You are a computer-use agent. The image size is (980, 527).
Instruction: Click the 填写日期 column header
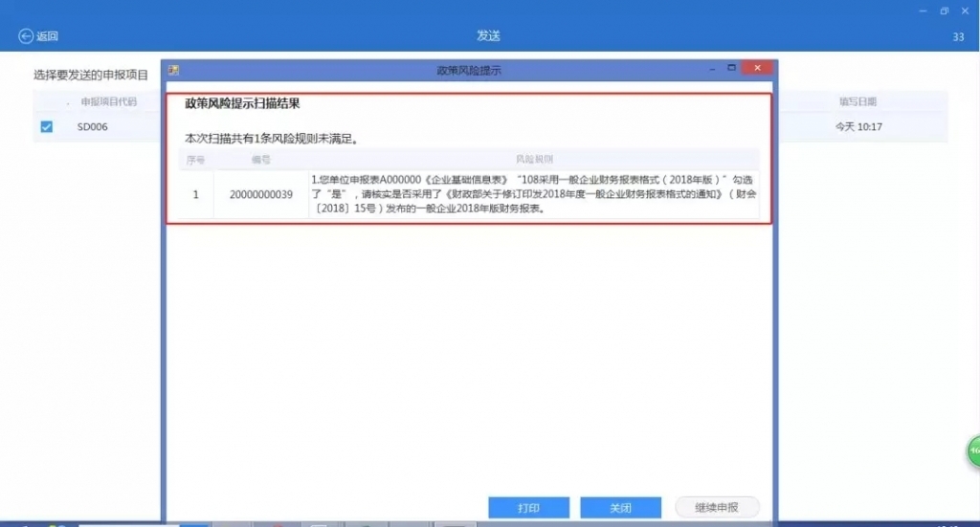click(x=858, y=101)
